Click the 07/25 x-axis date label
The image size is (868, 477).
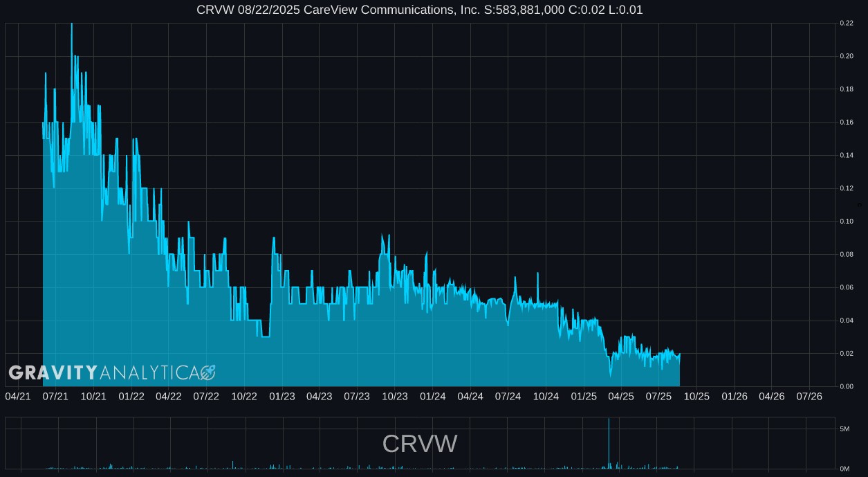658,397
